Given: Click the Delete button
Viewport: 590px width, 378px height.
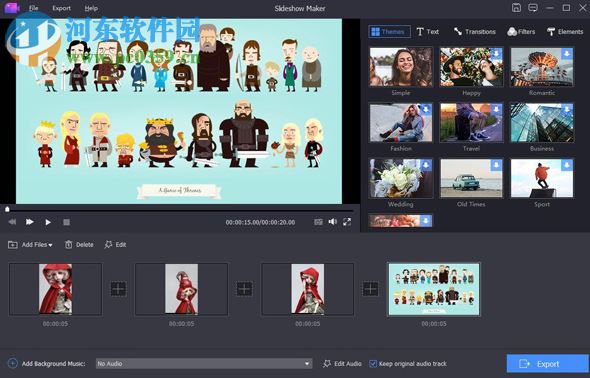Looking at the screenshot, I should coord(79,244).
